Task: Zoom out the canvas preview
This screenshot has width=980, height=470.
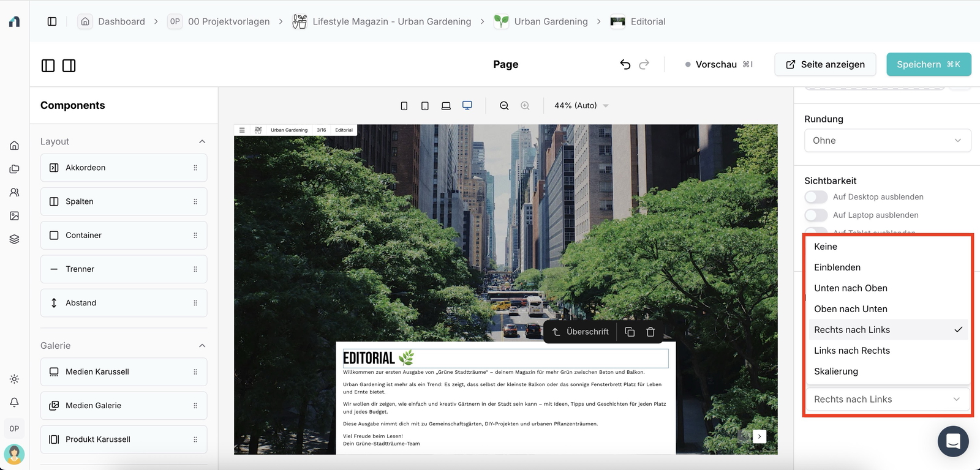Action: coord(504,106)
